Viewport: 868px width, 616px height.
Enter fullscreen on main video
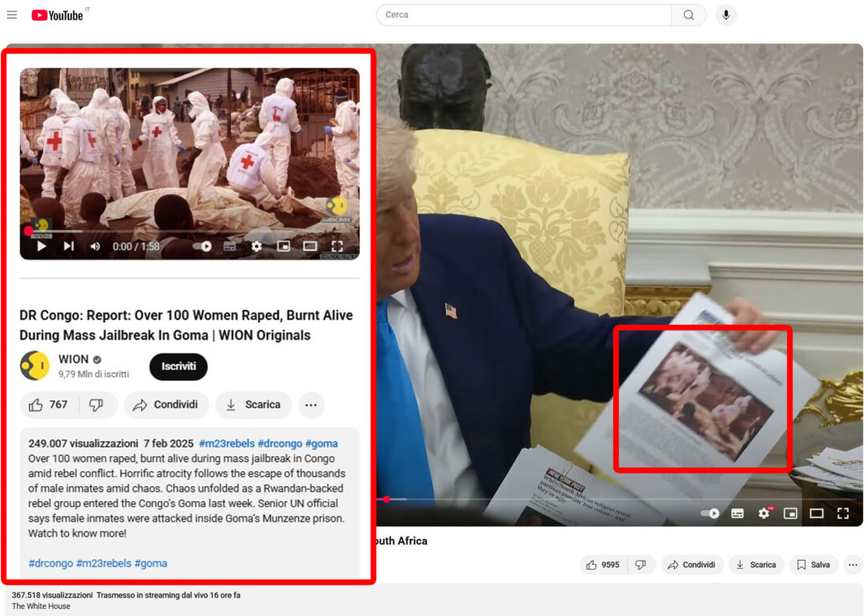pyautogui.click(x=843, y=513)
